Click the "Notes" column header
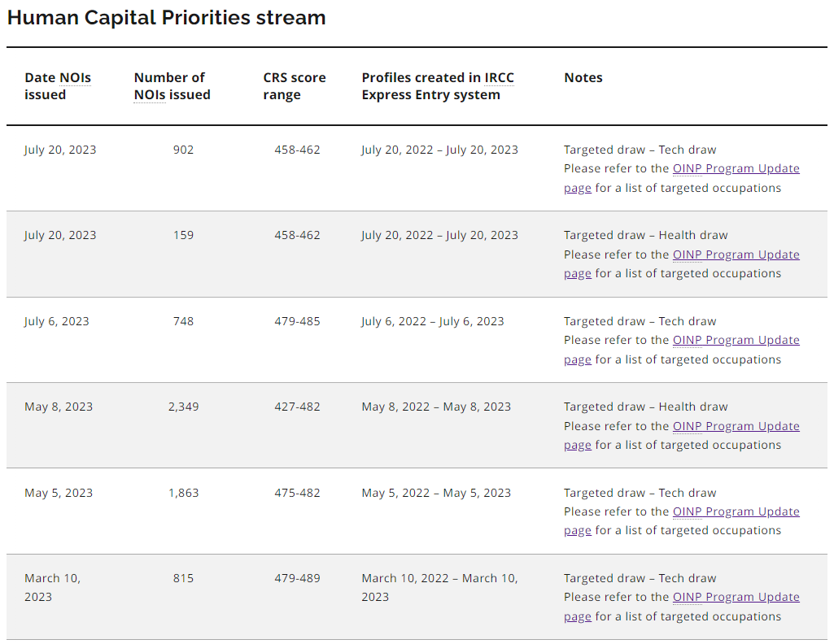The height and width of the screenshot is (644, 834). tap(583, 78)
